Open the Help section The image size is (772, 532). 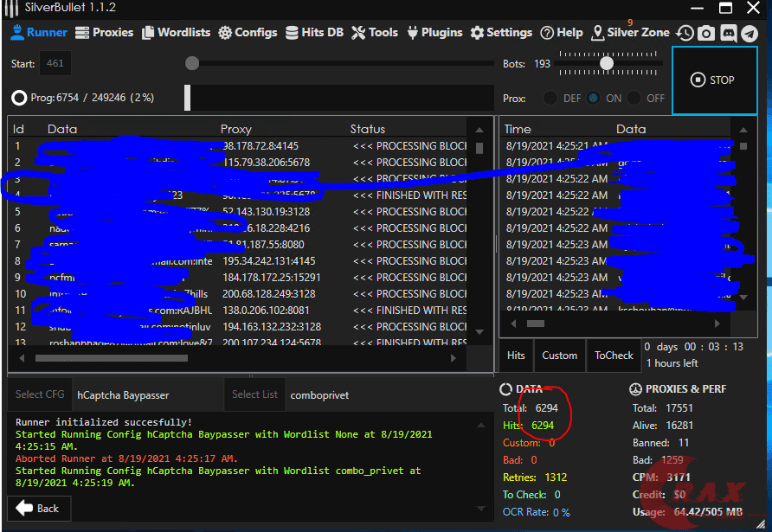(x=562, y=33)
